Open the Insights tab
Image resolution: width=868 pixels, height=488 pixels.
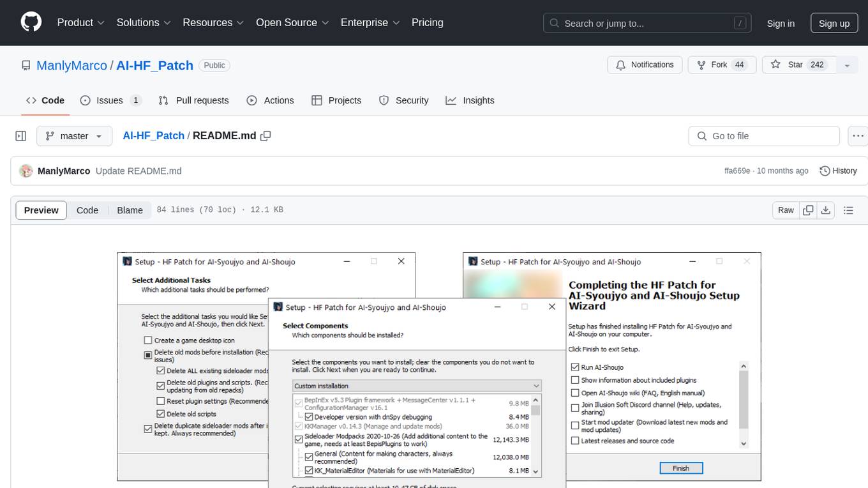pyautogui.click(x=470, y=100)
